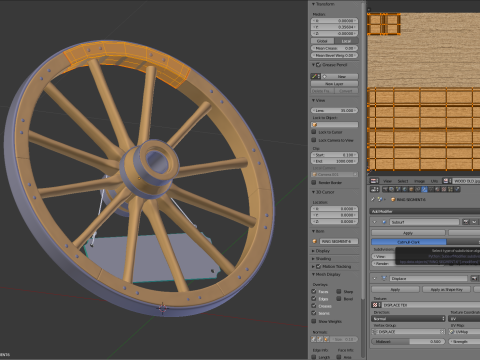Collapse the Subsurf modifier panel

point(375,222)
